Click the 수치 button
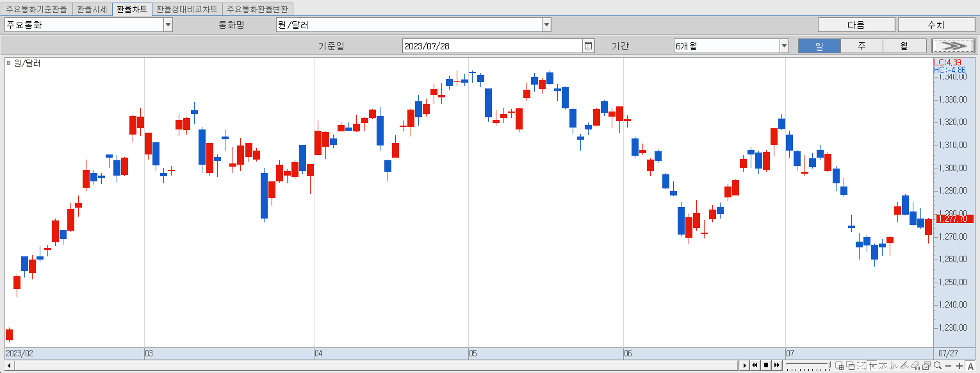The width and height of the screenshot is (980, 373). tap(936, 25)
